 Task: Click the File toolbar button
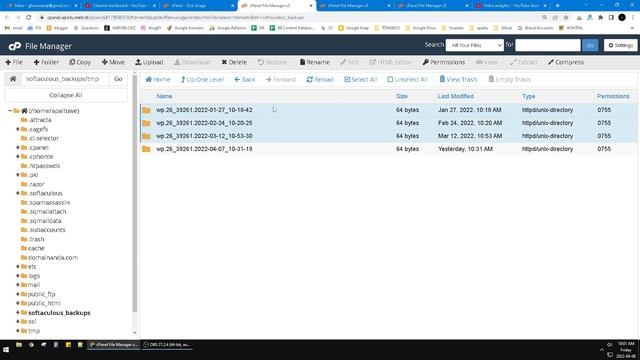tap(14, 62)
